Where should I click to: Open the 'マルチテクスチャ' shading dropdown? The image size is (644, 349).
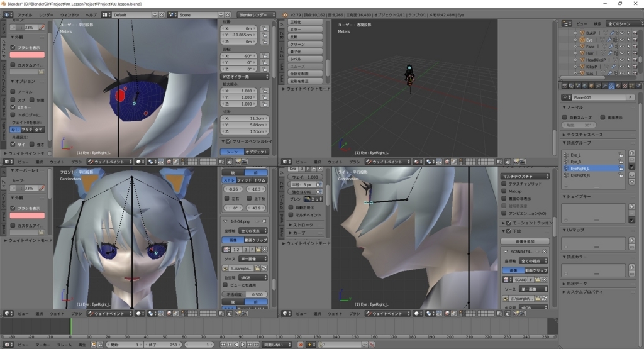coord(525,176)
